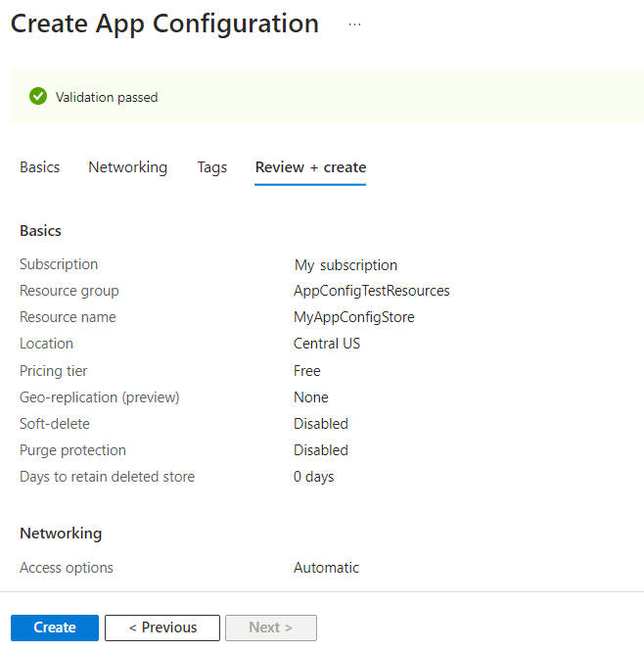644x651 pixels.
Task: Click the 'Automatic' access options value
Action: pyautogui.click(x=326, y=568)
